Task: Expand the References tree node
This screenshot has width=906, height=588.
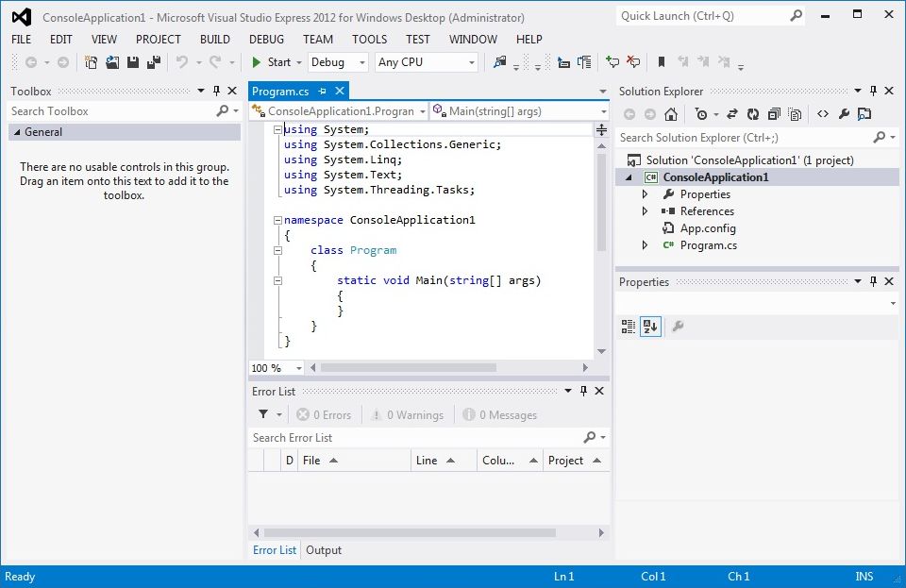Action: 645,211
